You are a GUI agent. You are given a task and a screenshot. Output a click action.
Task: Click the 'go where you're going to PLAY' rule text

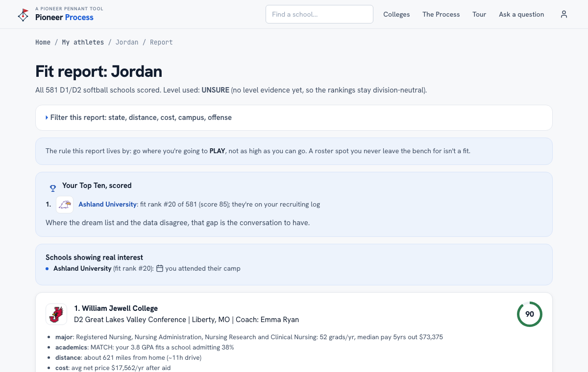258,151
